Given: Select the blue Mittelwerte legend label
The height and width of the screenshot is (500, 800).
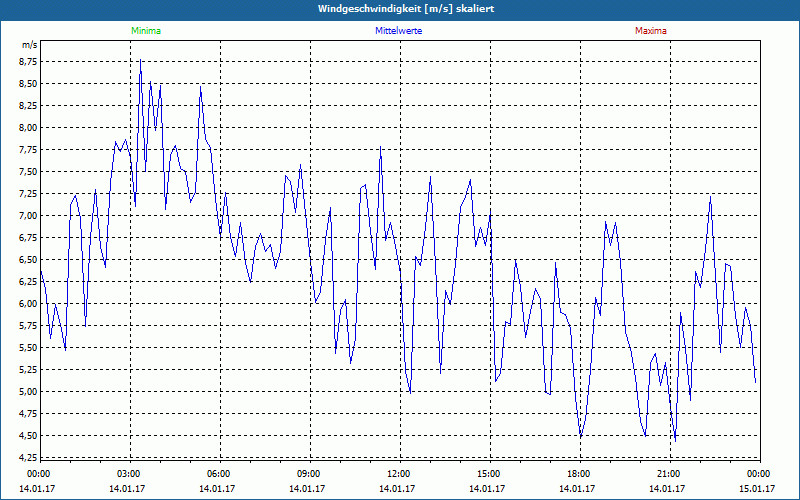Looking at the screenshot, I should tap(398, 31).
